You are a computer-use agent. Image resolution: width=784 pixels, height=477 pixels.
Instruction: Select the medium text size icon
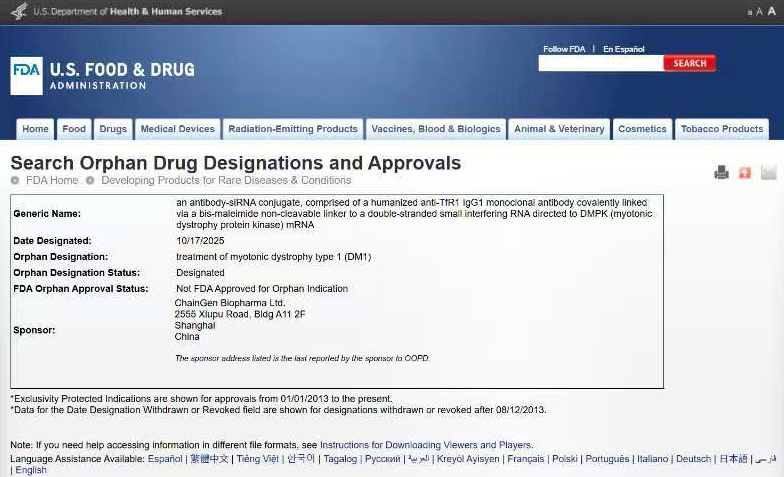(759, 12)
